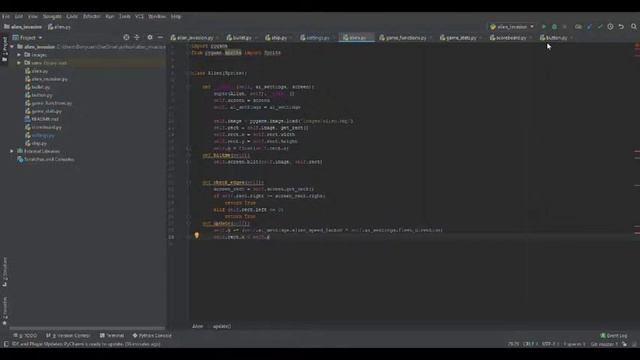640x360 pixels.
Task: Expand the venv library root folder
Action: [x=19, y=63]
